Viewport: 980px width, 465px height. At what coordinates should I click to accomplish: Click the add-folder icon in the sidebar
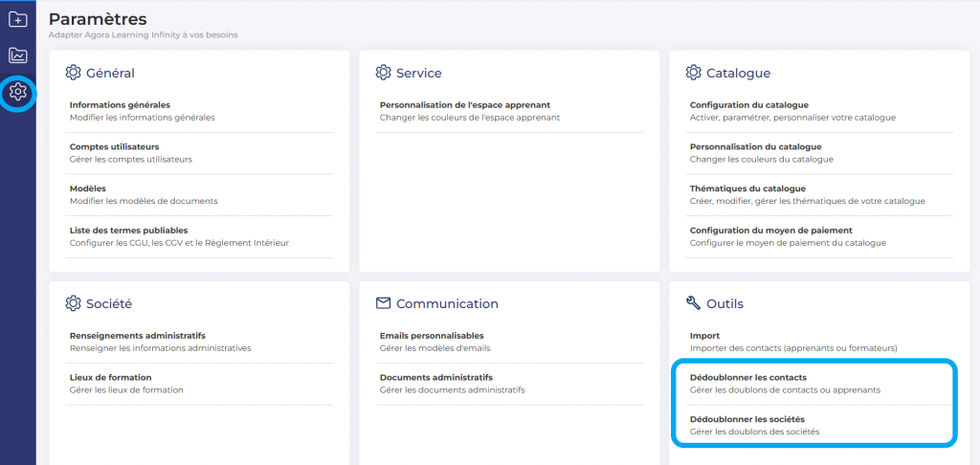click(x=18, y=19)
